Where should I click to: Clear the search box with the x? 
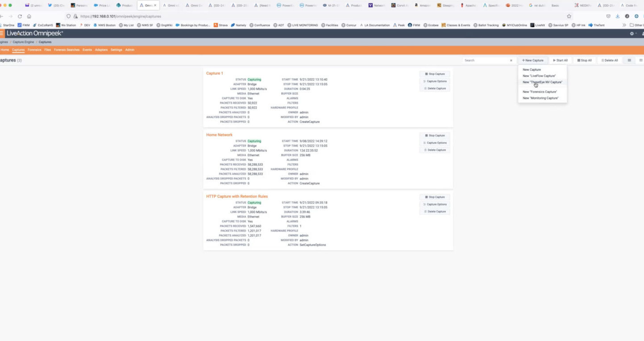click(511, 60)
